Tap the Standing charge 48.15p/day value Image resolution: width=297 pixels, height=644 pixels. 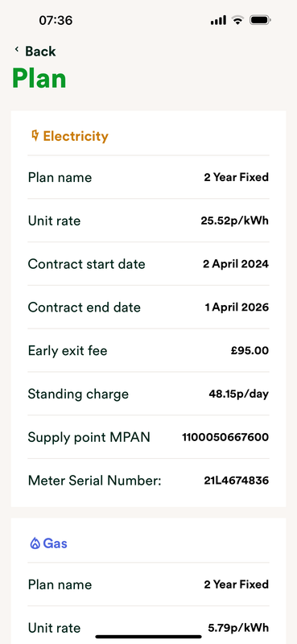pyautogui.click(x=239, y=394)
